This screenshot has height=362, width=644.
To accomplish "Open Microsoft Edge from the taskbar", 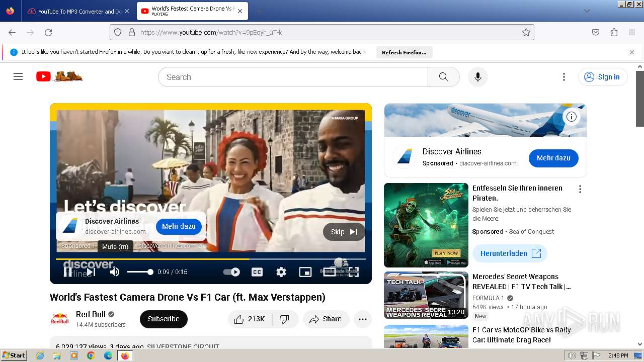I will pos(108,355).
